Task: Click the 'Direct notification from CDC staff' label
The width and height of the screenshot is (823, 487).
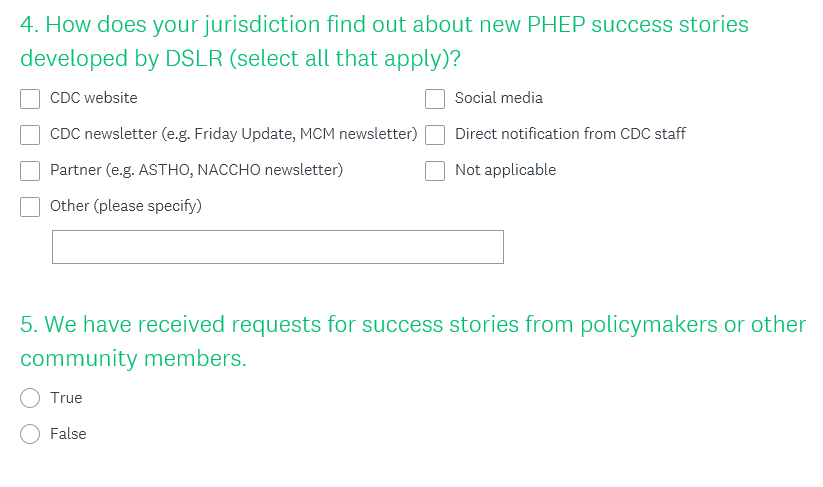Action: click(570, 134)
